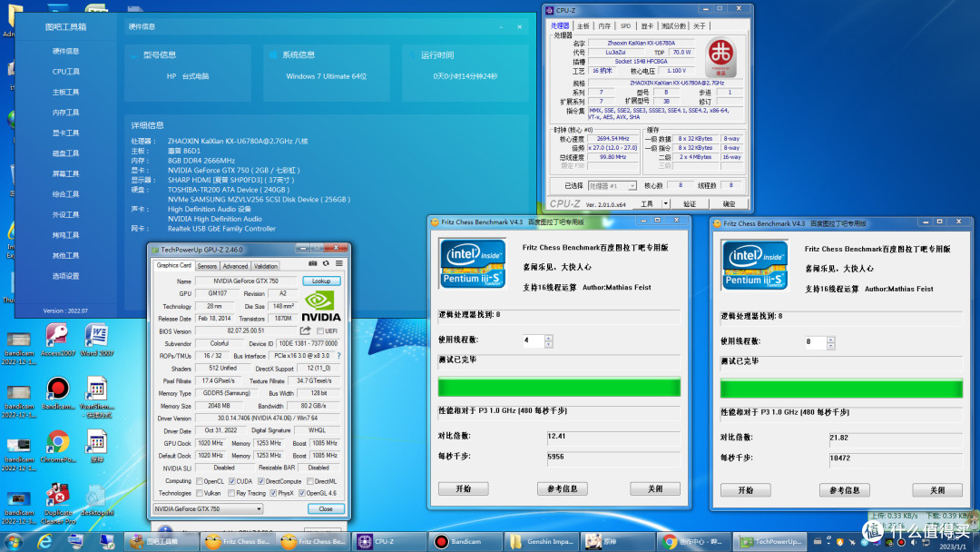Toggle the DirectML checkbox
This screenshot has height=552, width=980.
click(310, 481)
